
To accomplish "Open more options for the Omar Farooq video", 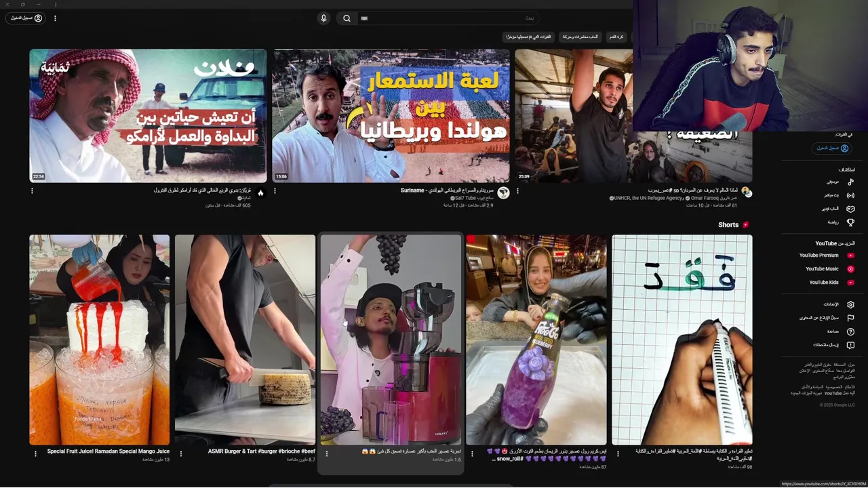I will [x=517, y=191].
